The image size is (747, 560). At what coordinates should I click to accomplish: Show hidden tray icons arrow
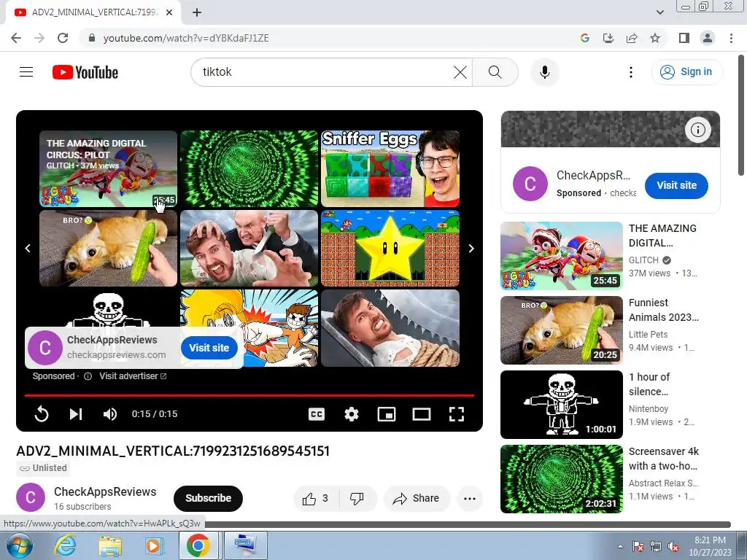coord(620,546)
